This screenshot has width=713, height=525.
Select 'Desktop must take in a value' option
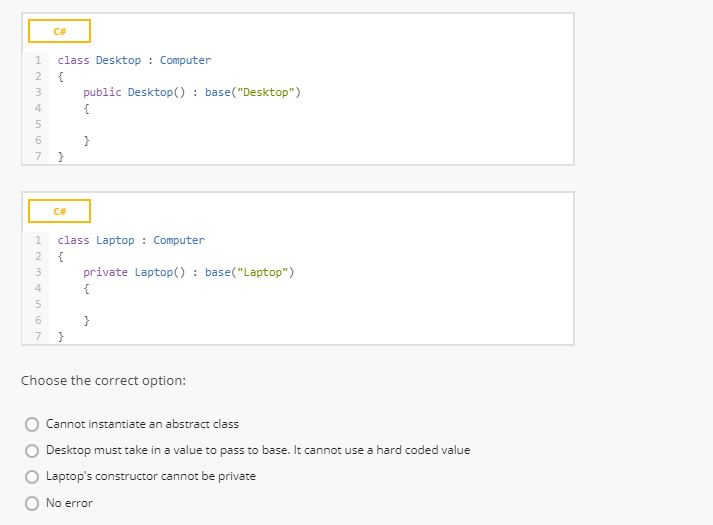32,451
